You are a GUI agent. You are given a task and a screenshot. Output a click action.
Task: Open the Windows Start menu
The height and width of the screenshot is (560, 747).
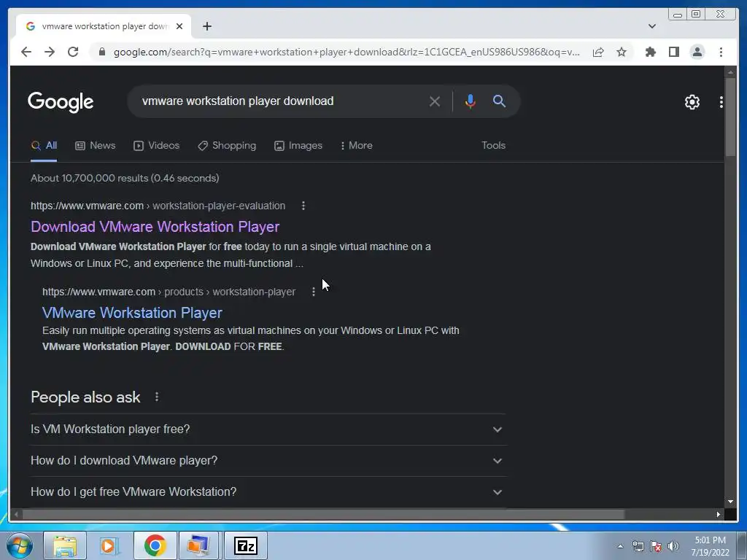coord(20,545)
